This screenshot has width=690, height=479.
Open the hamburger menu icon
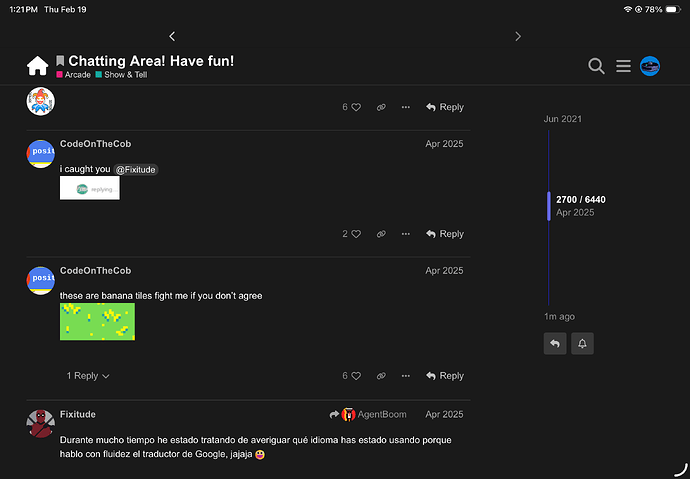click(x=623, y=66)
